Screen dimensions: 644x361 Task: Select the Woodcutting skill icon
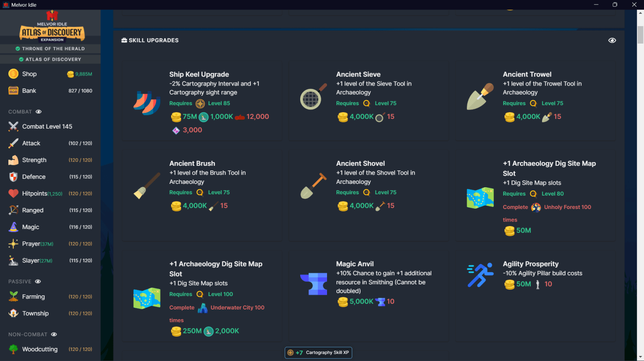pos(14,349)
